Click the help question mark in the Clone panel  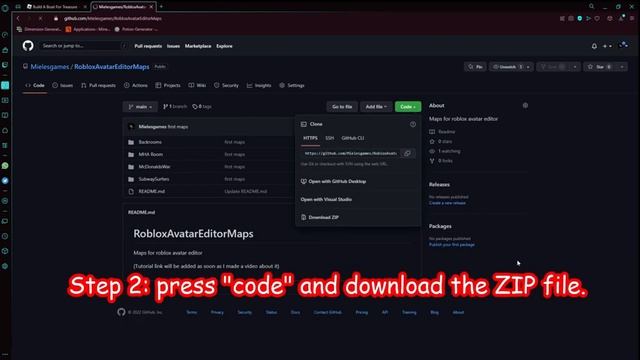click(413, 124)
